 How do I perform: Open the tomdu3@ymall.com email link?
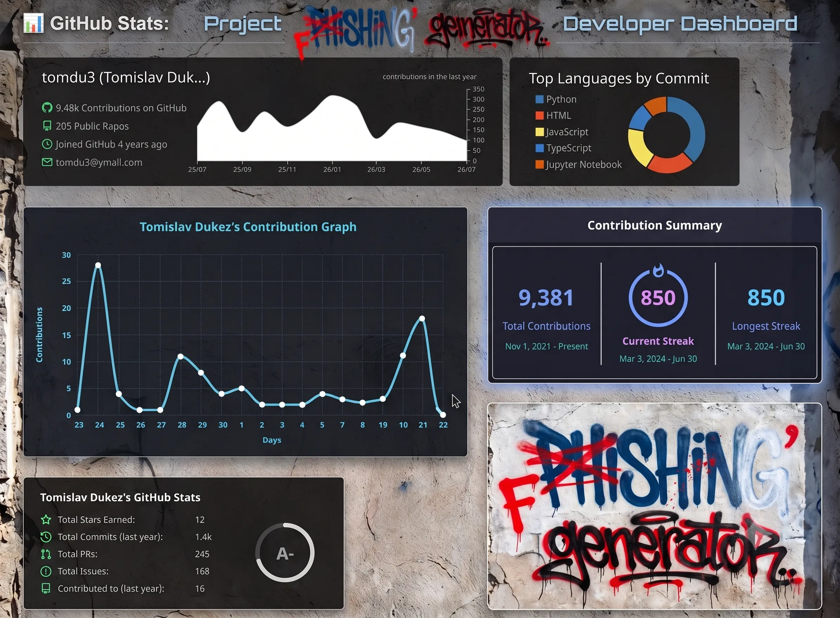(99, 162)
